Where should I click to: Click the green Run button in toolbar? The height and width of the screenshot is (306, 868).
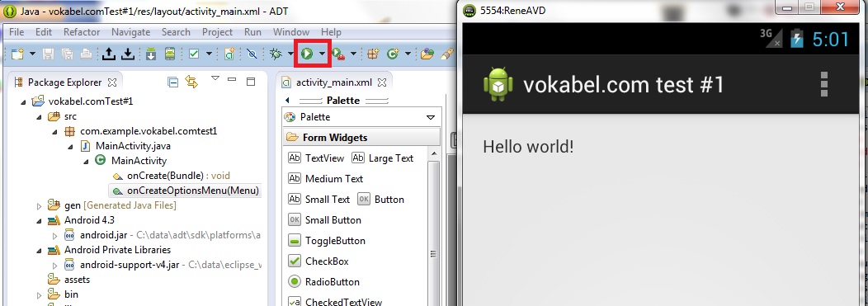(x=307, y=54)
